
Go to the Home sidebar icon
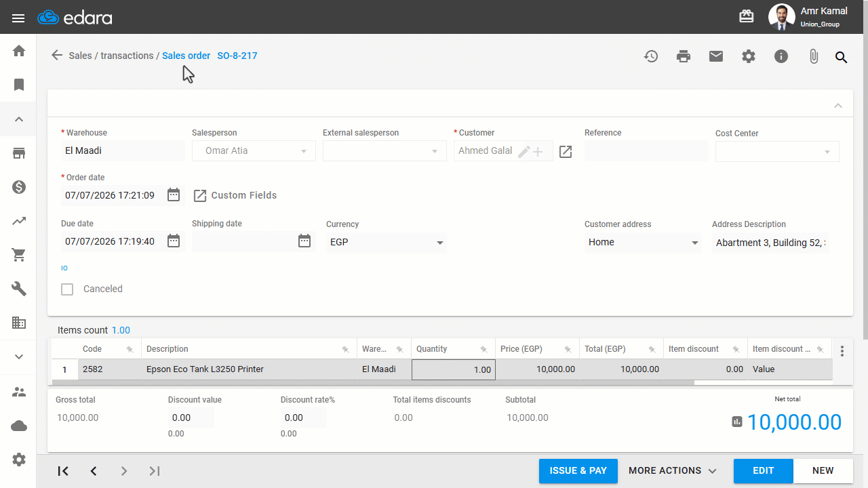(x=19, y=51)
